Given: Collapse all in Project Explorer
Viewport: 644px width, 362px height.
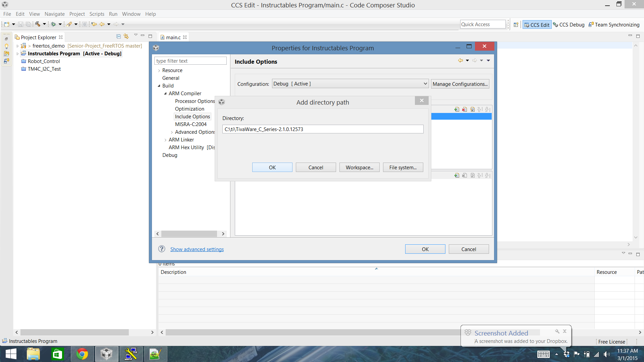Looking at the screenshot, I should pos(118,36).
